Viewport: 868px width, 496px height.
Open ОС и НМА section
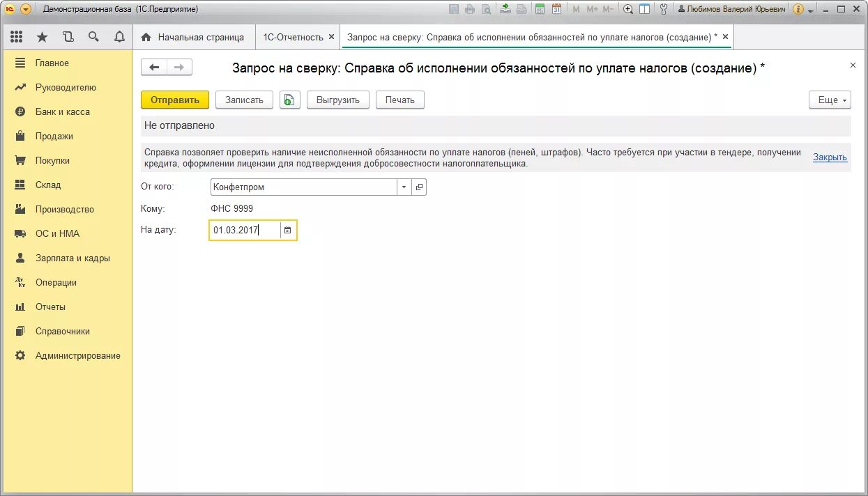point(67,233)
